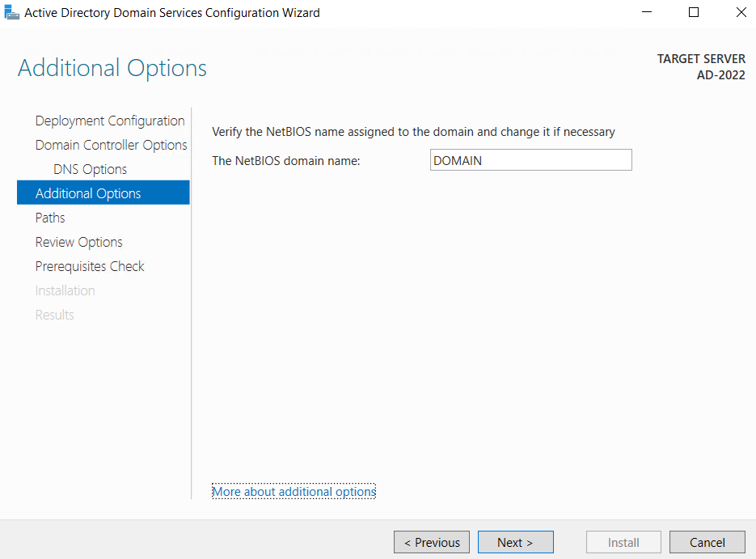Open the Domain Controller Options page
Viewport: 756px width, 559px height.
111,145
